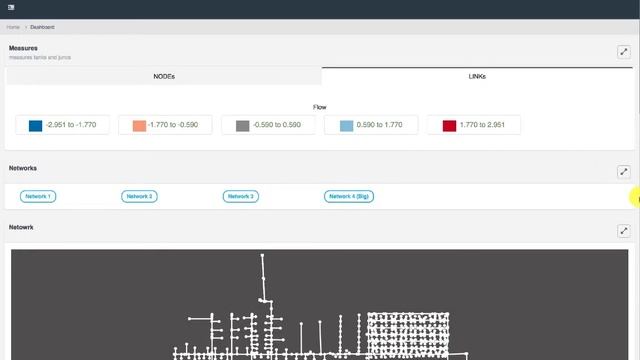Switch to the LINKs tab

coord(477,76)
